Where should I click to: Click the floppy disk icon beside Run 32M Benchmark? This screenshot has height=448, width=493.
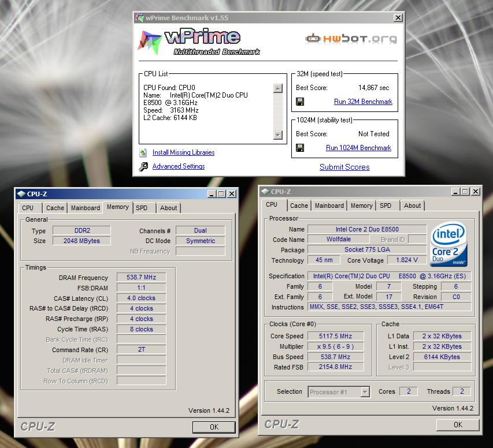pyautogui.click(x=300, y=102)
